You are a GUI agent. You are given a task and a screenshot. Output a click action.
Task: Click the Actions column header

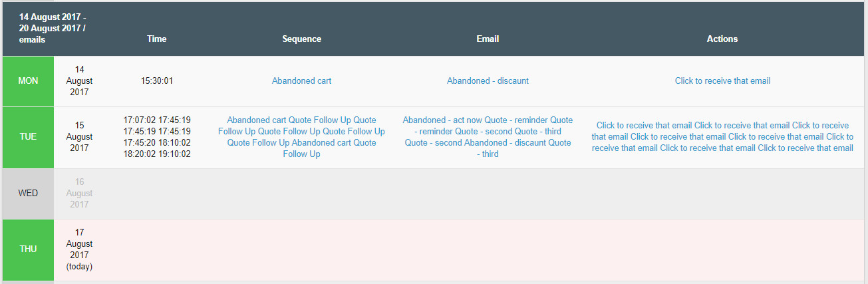[722, 39]
